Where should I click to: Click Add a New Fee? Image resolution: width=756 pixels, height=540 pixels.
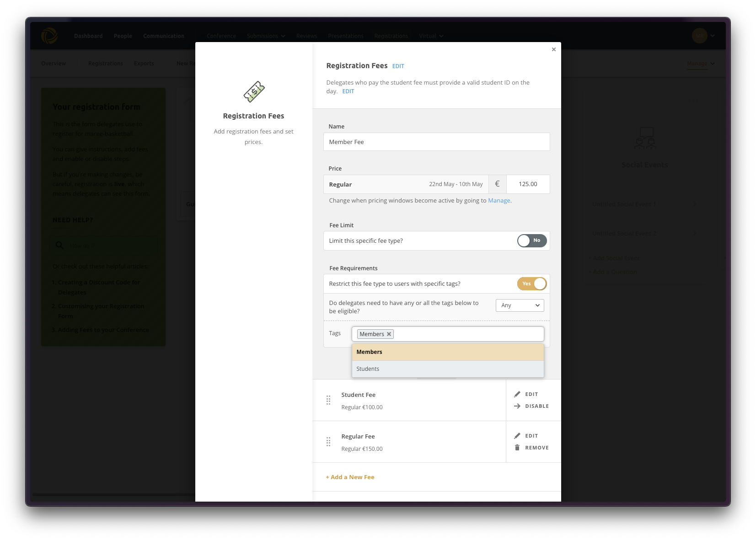[x=350, y=477]
